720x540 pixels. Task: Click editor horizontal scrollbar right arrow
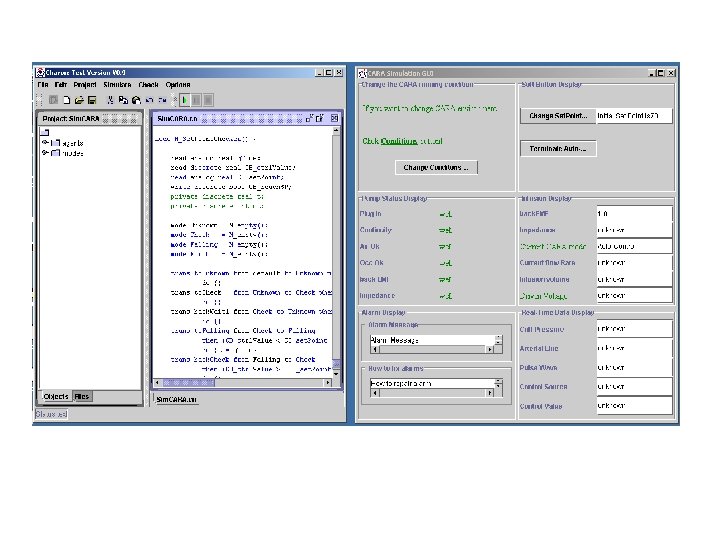pos(328,382)
